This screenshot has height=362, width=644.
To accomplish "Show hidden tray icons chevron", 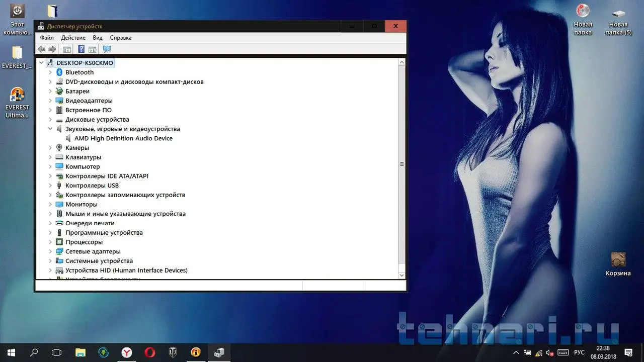I will 516,352.
